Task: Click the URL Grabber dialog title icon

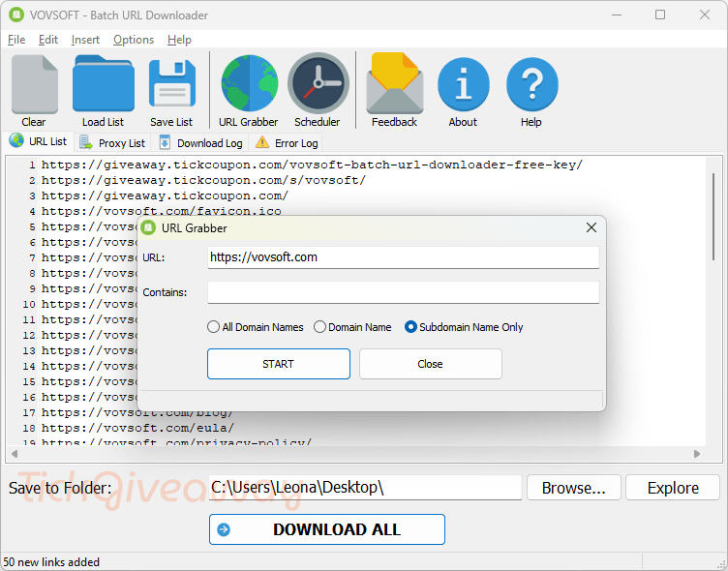Action: click(x=148, y=228)
